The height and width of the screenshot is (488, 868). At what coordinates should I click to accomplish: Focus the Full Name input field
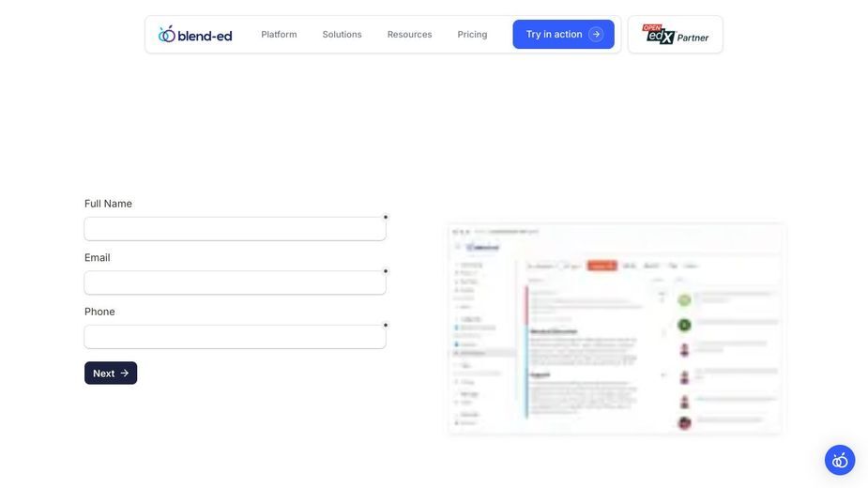tap(235, 229)
